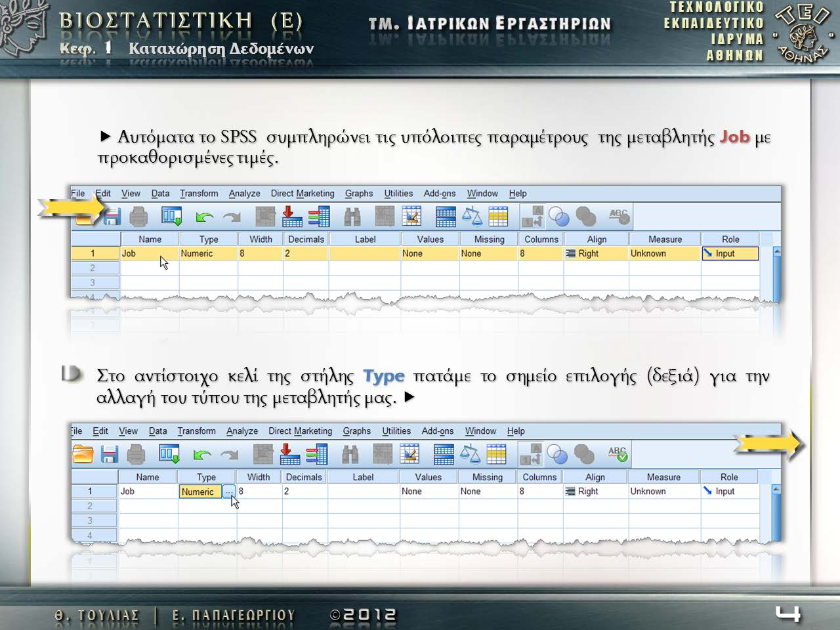
Task: Split file icon in upper SPSS toolbar
Action: [x=446, y=216]
